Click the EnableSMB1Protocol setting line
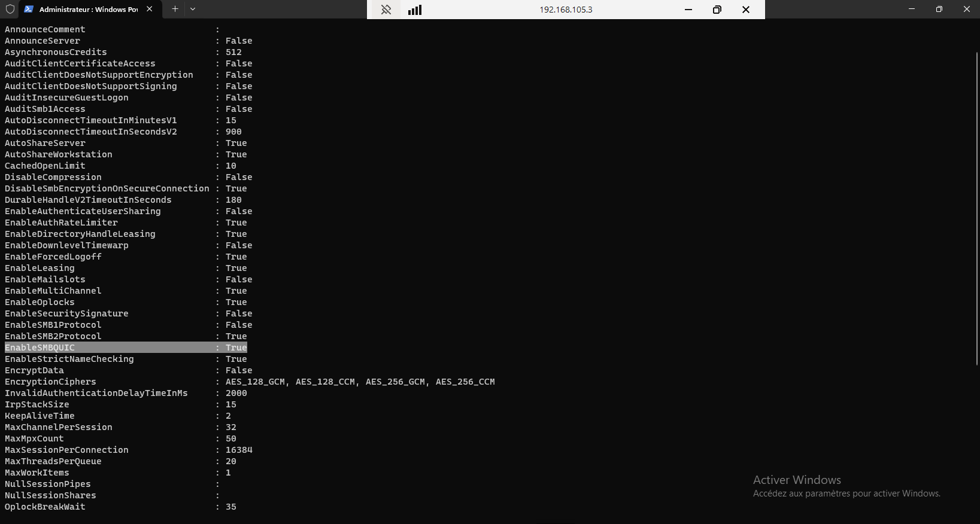 (x=53, y=325)
